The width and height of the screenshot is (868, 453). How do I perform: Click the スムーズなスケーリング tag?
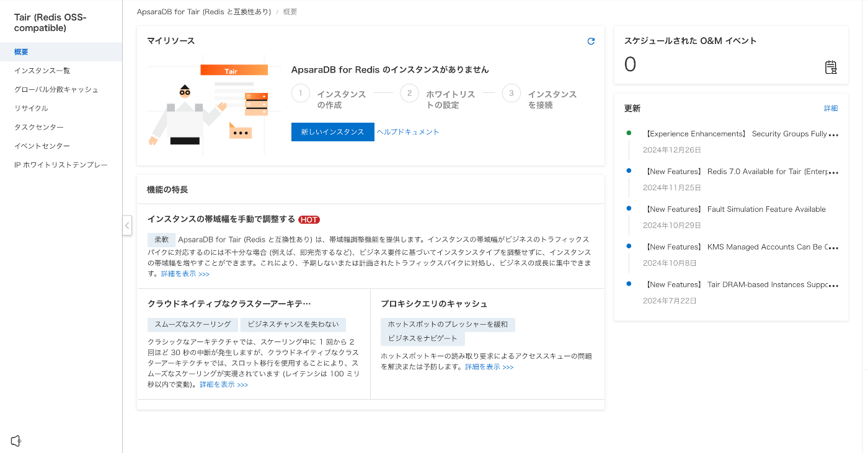(193, 325)
